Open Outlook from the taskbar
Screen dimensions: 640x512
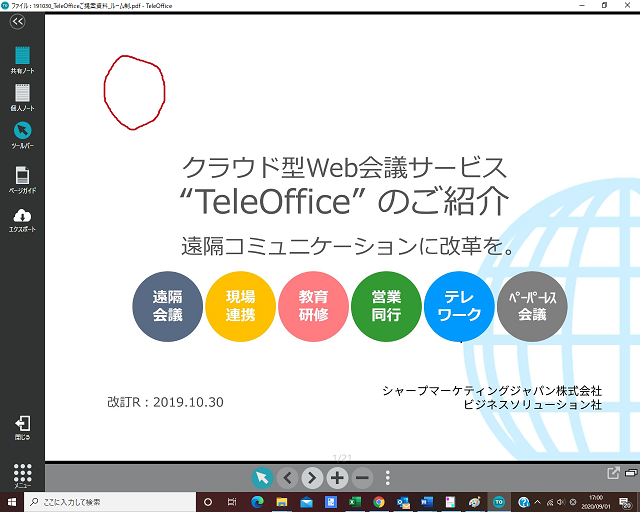click(x=403, y=502)
